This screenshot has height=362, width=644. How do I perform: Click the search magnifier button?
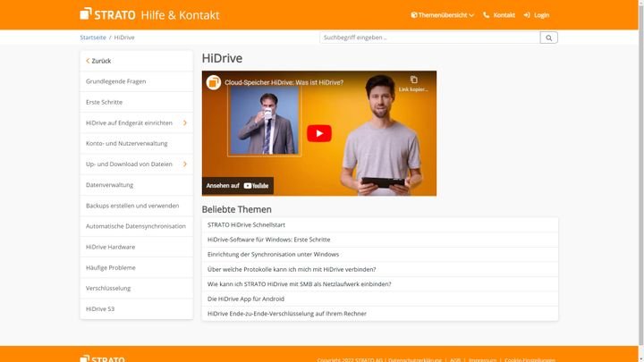(548, 38)
